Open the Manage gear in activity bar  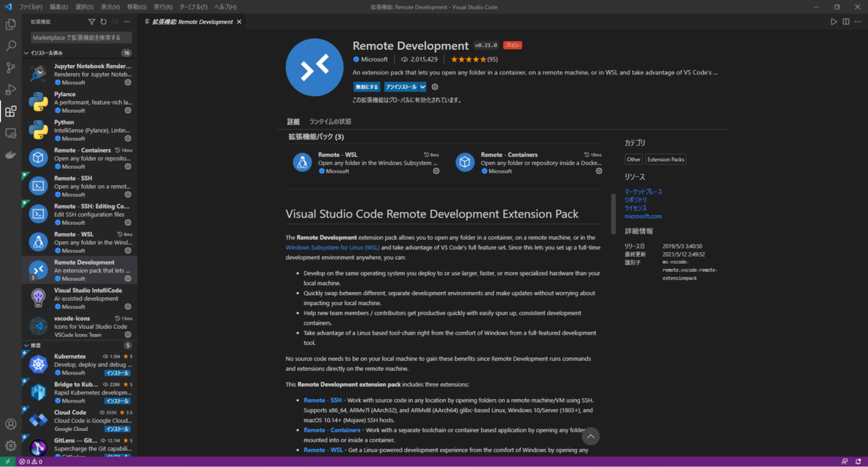(11, 445)
